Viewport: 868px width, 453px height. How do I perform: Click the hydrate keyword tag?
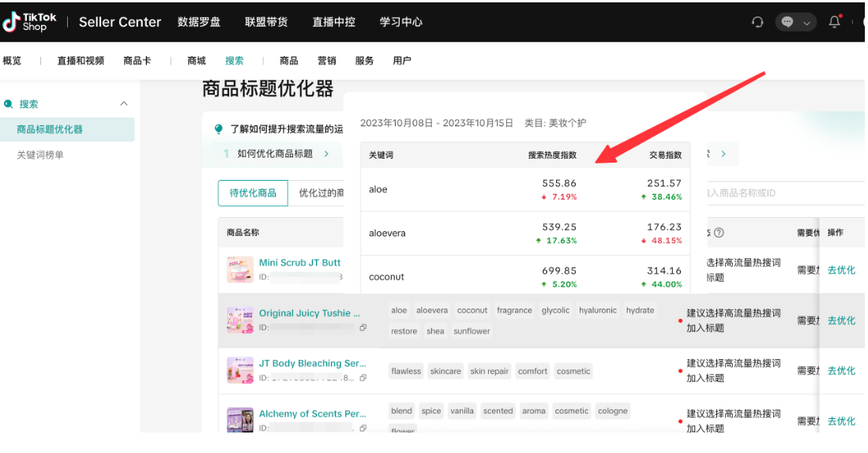pos(640,310)
